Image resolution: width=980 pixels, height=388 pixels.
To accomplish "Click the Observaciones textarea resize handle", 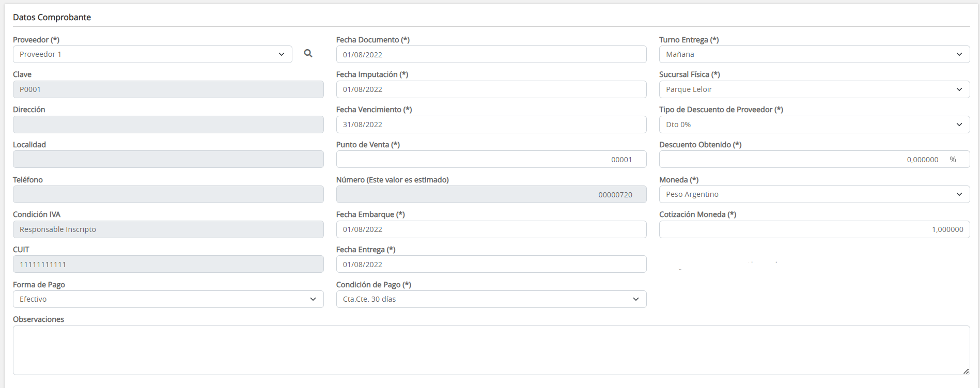I will tap(966, 371).
